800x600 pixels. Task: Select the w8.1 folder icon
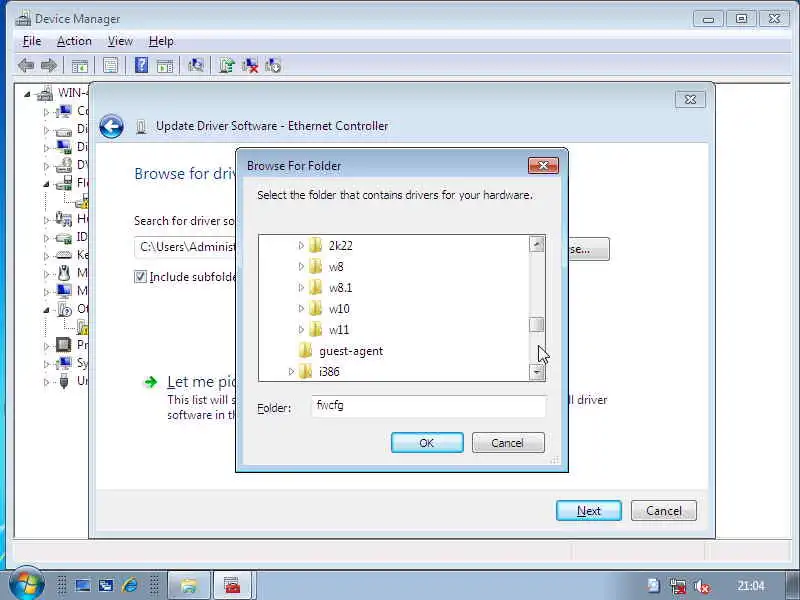click(316, 287)
